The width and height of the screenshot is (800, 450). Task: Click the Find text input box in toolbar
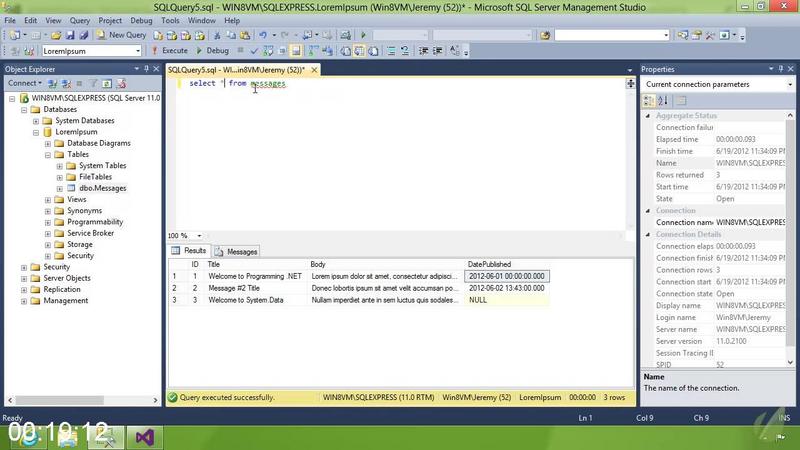pos(608,35)
